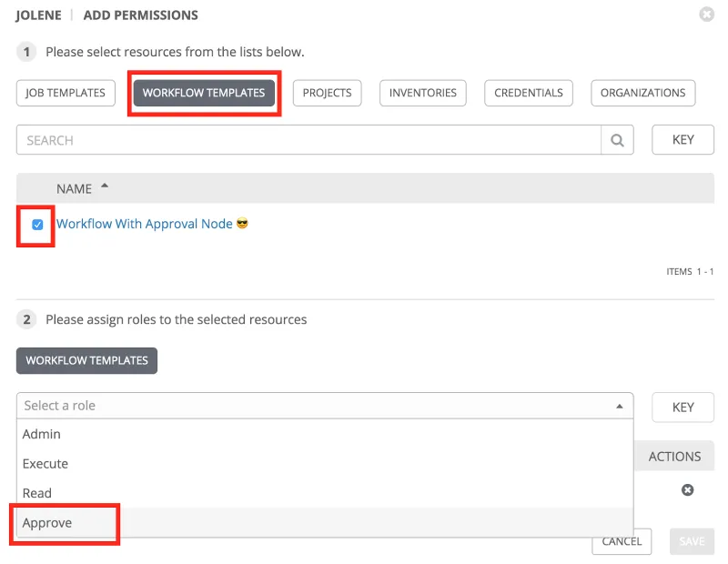Screen dimensions: 728x564
Task: Choose Approve from the role list
Action: pyautogui.click(x=47, y=523)
